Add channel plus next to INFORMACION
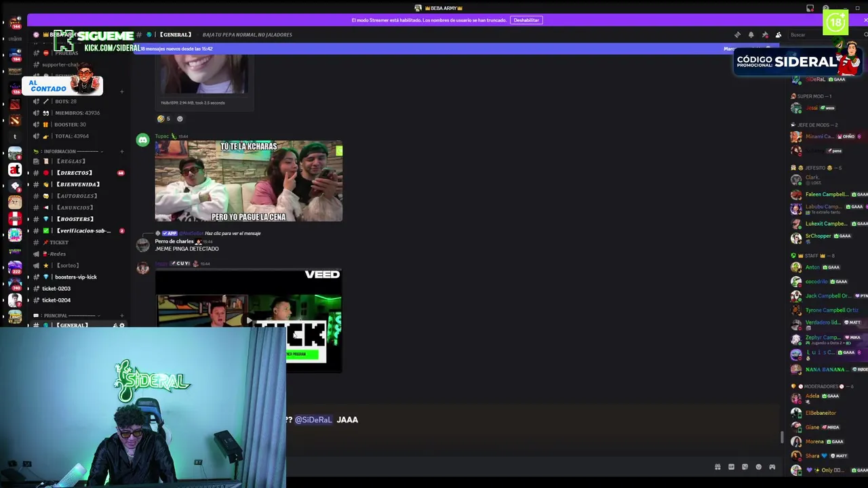The width and height of the screenshot is (868, 488). pos(121,151)
